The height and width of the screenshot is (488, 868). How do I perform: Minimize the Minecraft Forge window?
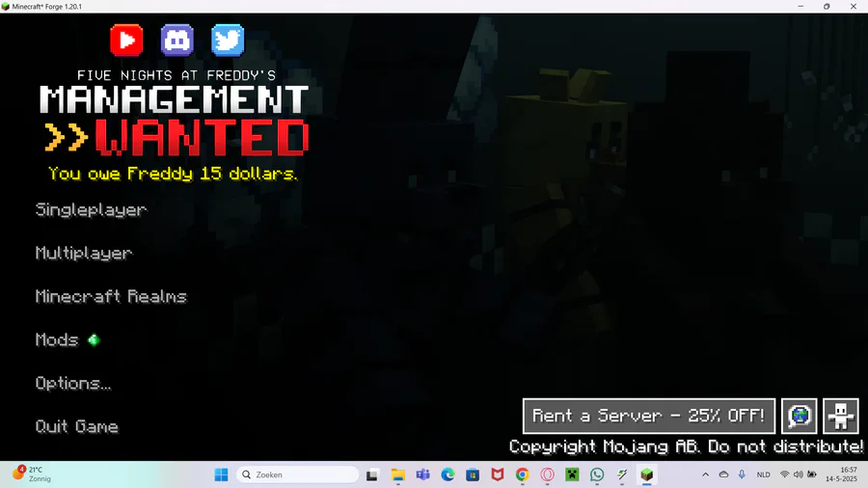[800, 7]
